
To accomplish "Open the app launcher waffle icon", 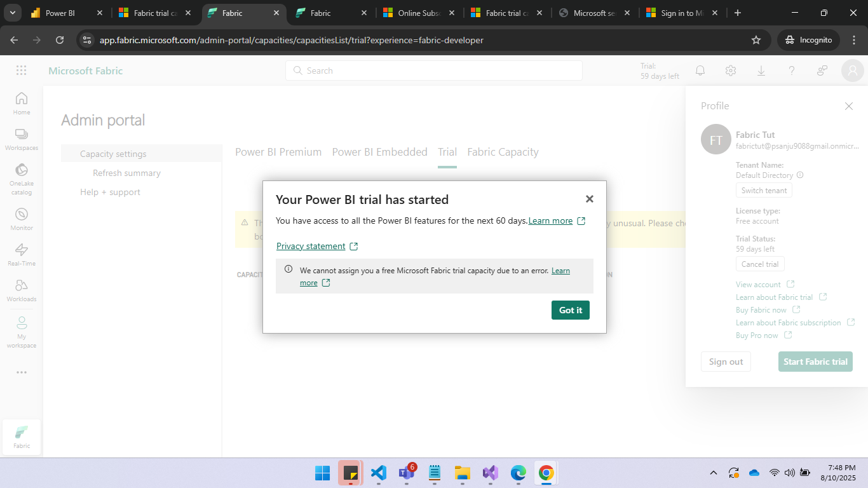I will 22,71.
